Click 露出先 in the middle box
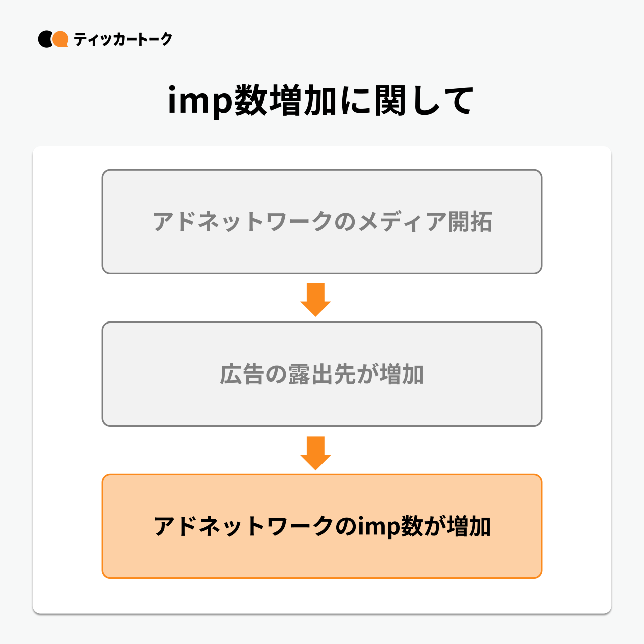644x644 pixels. 322,375
